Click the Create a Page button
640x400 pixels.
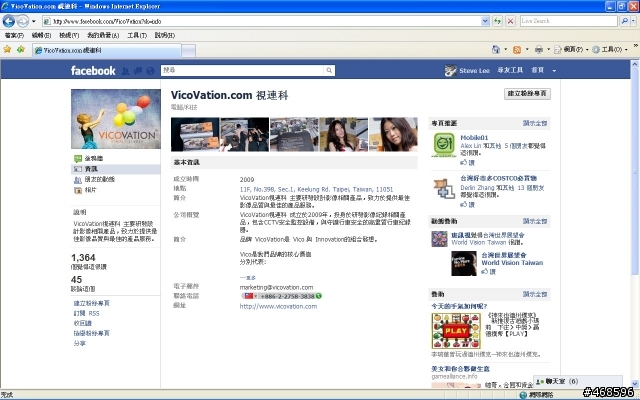point(527,94)
